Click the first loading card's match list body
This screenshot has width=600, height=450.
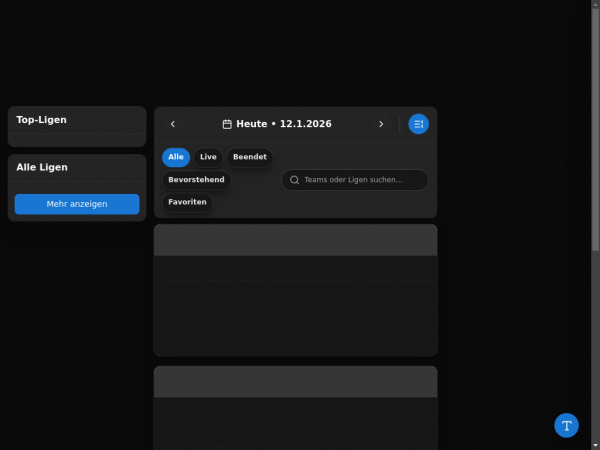click(x=295, y=305)
